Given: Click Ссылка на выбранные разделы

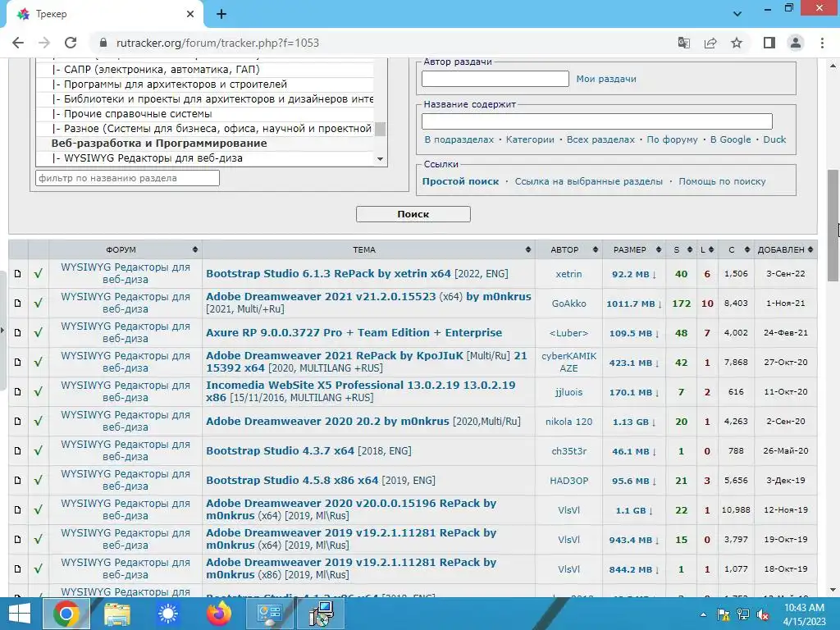Looking at the screenshot, I should (x=589, y=181).
